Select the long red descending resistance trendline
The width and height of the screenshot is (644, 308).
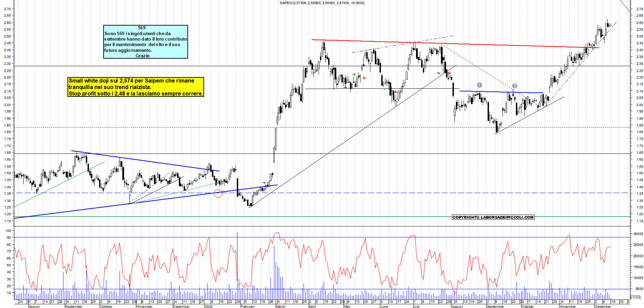(x=456, y=44)
